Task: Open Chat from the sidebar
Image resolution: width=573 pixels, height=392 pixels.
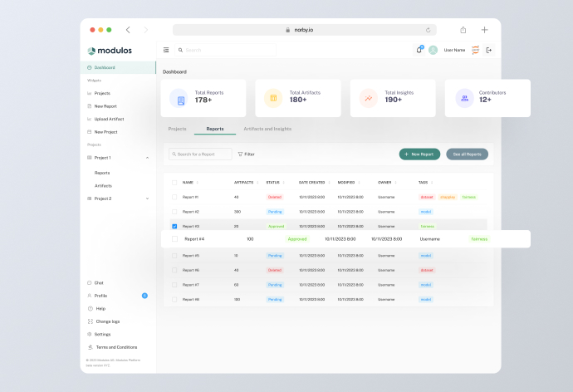Action: click(x=99, y=283)
